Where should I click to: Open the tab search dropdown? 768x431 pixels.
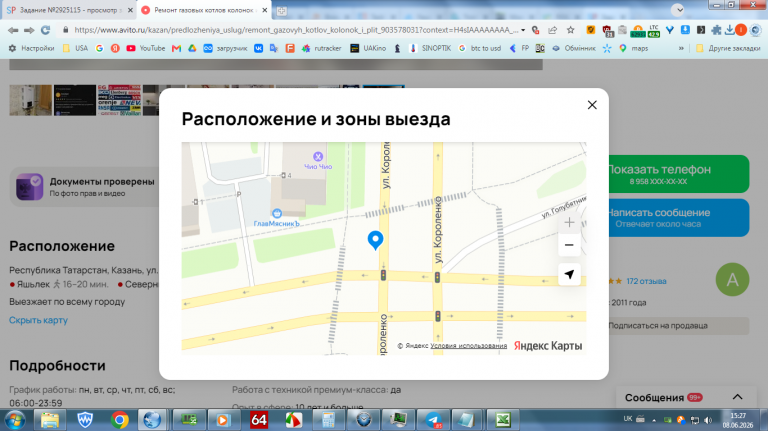tap(677, 9)
